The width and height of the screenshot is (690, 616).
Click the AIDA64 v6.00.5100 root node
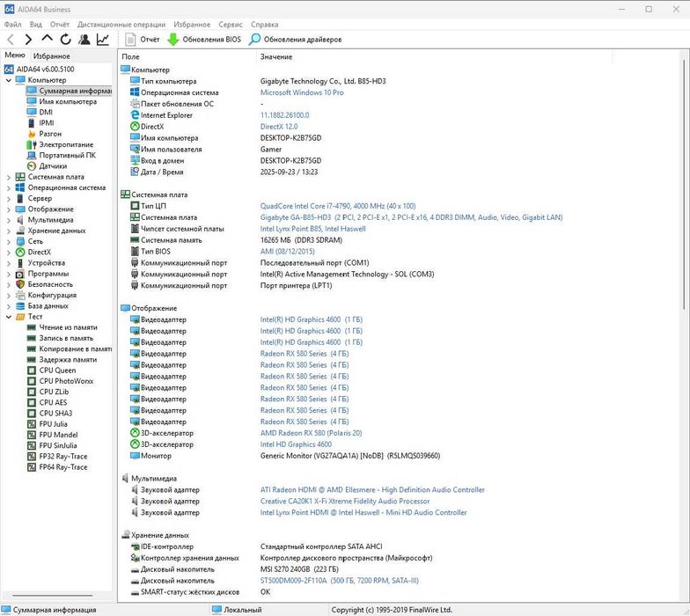[46, 69]
